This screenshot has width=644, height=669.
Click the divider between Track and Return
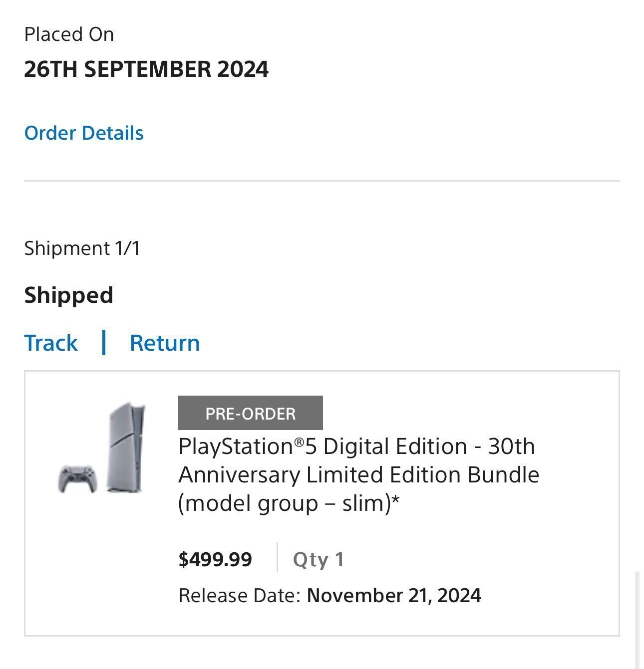click(104, 342)
